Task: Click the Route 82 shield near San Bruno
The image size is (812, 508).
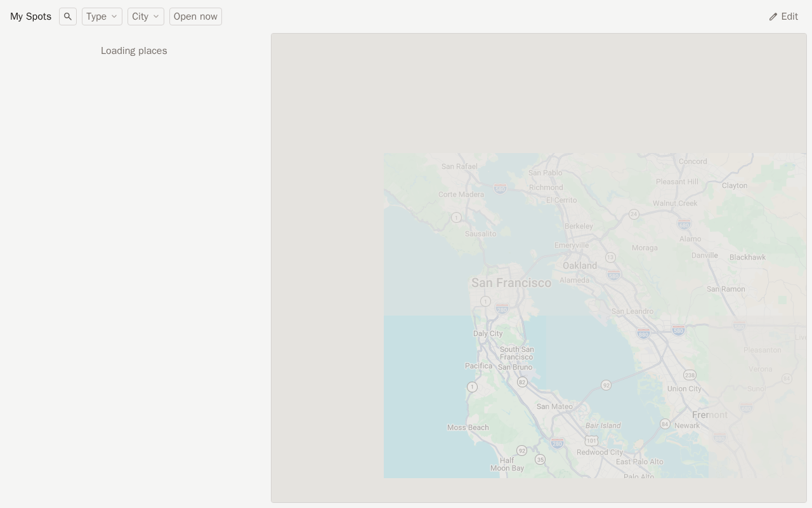Action: 522,382
